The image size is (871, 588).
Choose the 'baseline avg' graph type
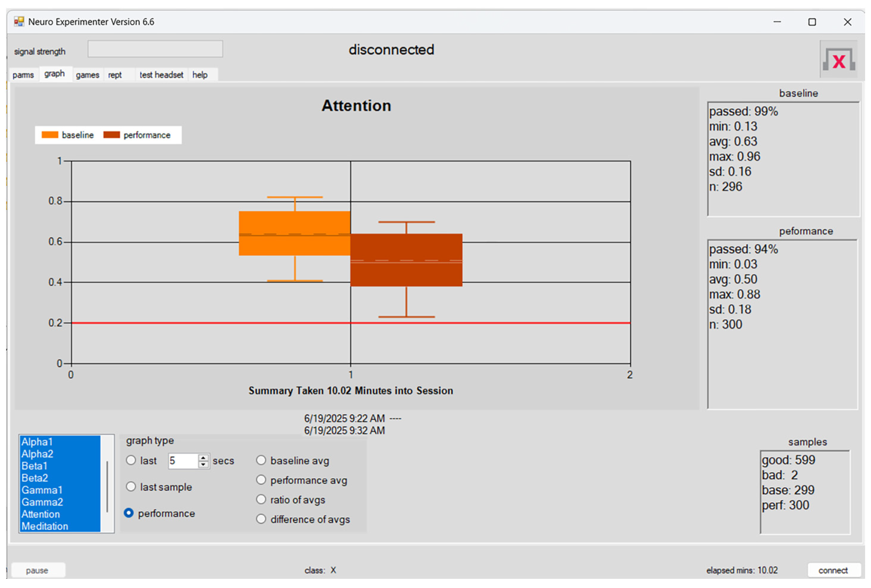tap(261, 460)
